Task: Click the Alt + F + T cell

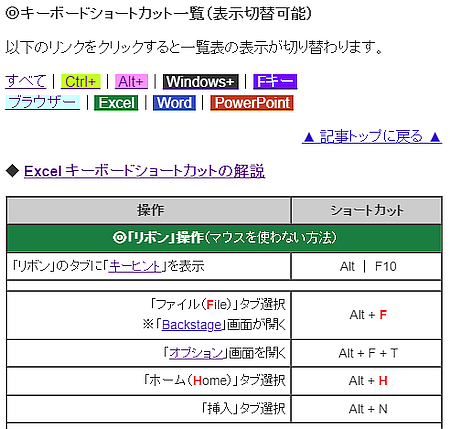Action: point(367,353)
